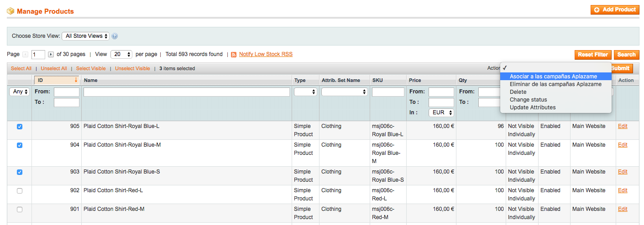Go to next page arrow icon
The image size is (644, 225).
coord(51,54)
